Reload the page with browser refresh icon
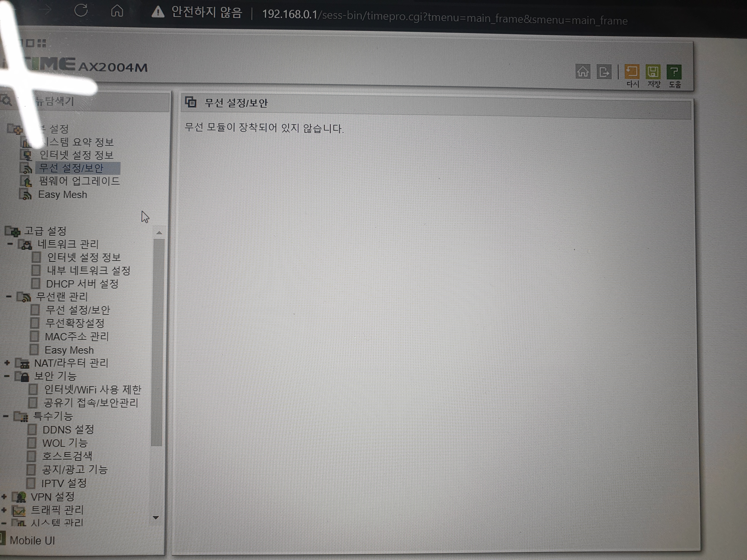This screenshot has width=747, height=560. coord(81,11)
